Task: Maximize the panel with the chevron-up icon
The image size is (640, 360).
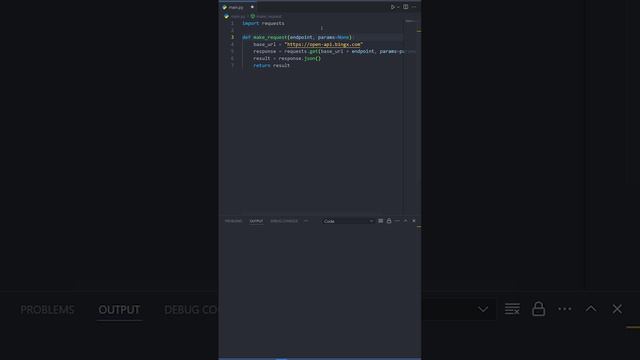Action: click(x=405, y=221)
